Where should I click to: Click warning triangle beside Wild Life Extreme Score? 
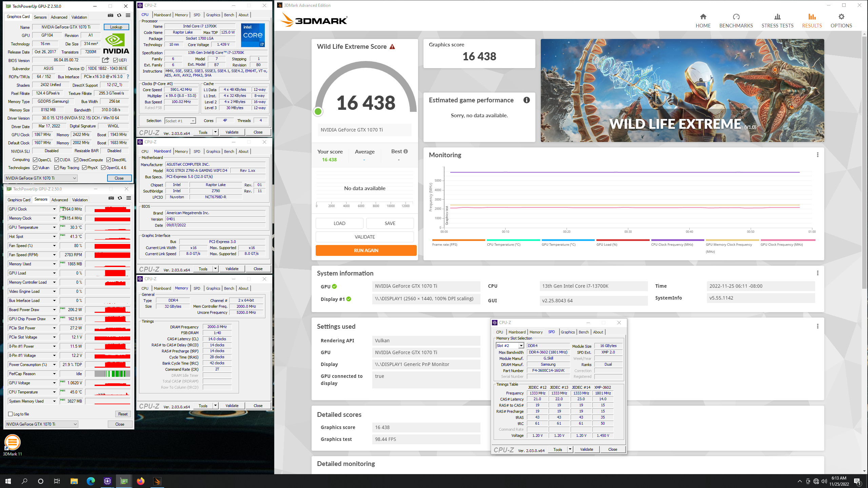tap(392, 47)
